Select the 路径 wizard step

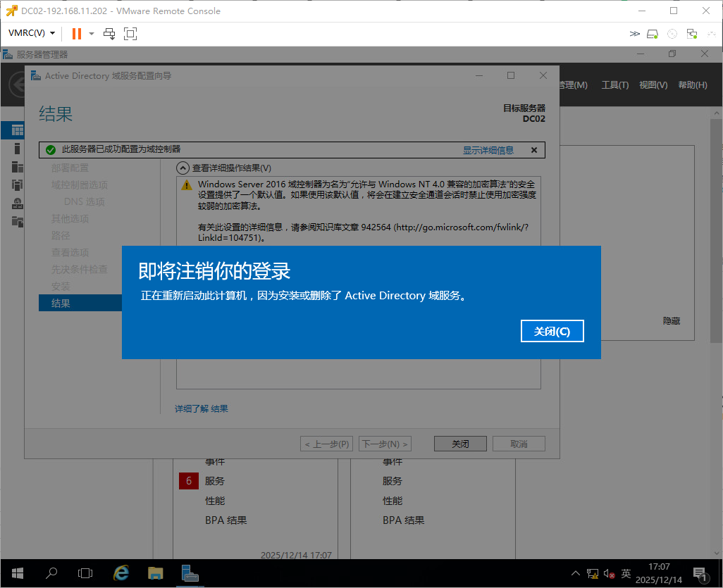click(61, 235)
